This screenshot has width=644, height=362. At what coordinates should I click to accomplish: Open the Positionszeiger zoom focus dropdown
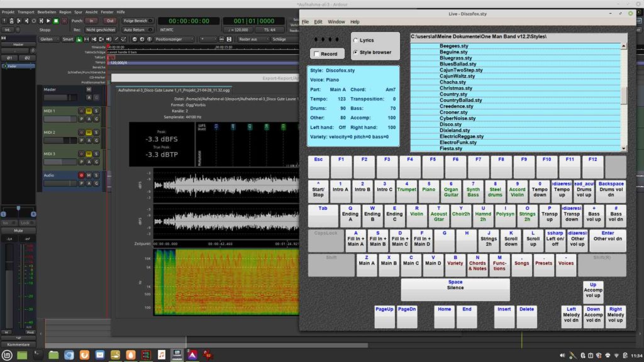point(174,40)
